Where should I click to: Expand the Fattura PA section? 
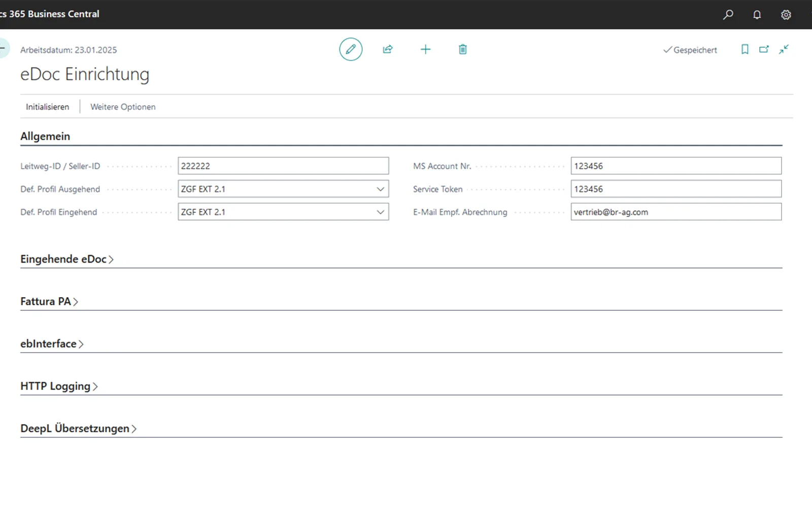pos(49,301)
